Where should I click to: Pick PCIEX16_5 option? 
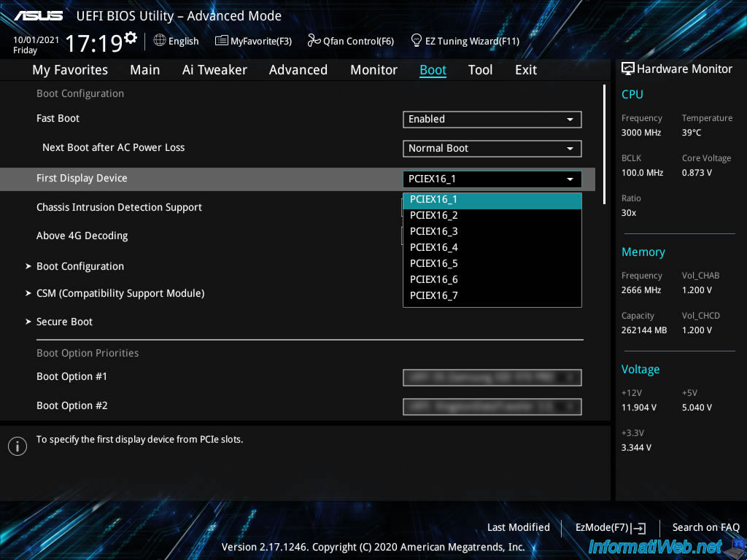[492, 263]
